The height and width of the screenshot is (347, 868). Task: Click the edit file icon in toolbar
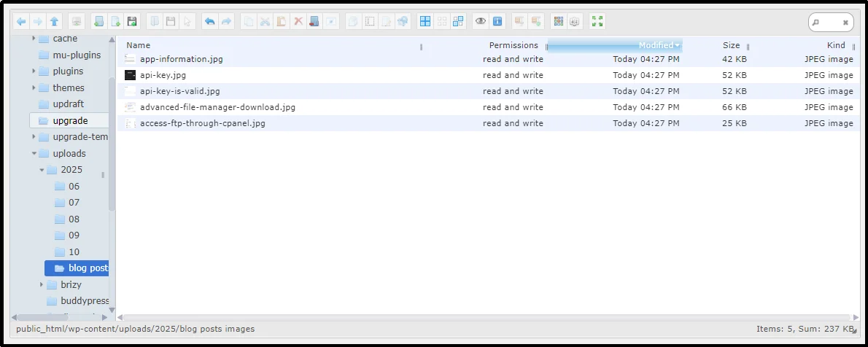coord(387,22)
